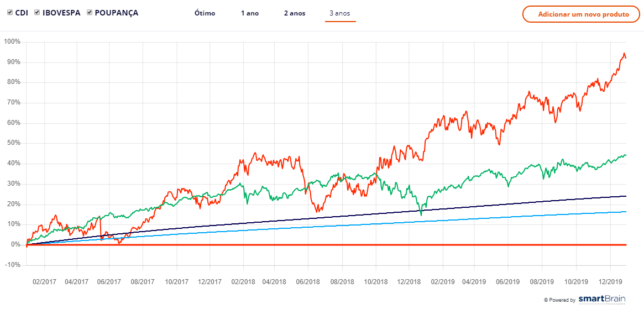644x309 pixels.
Task: Disable the POUPANÇA checkbox
Action: [90, 13]
